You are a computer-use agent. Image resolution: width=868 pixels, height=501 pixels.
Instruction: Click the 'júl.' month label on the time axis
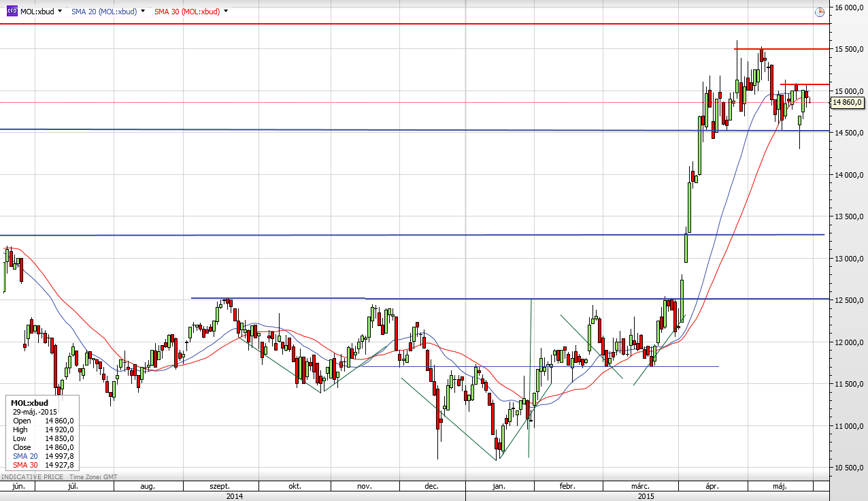tap(72, 487)
